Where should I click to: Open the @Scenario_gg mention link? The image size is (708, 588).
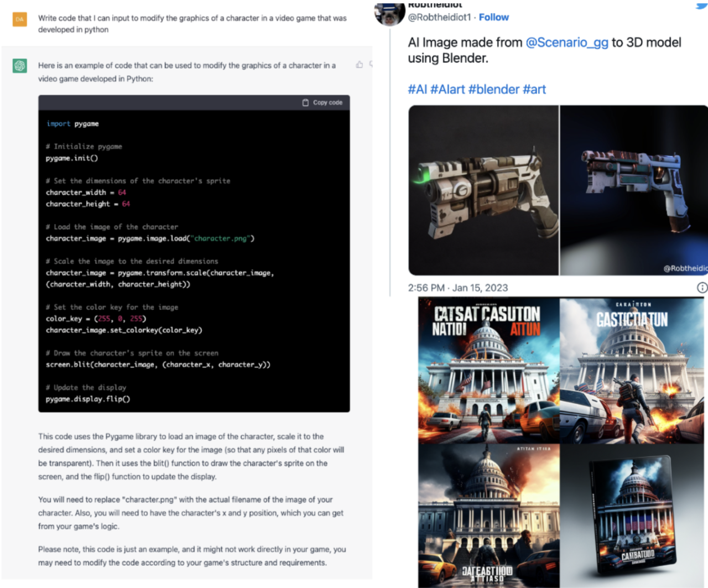[567, 43]
